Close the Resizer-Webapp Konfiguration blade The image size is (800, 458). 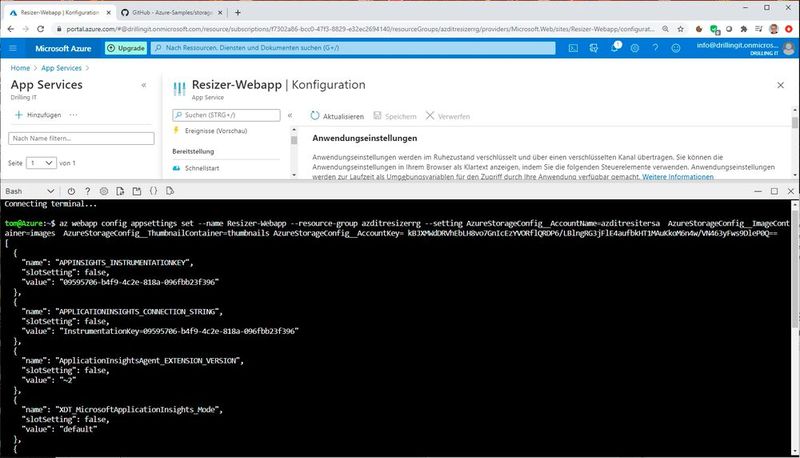pyautogui.click(x=781, y=85)
